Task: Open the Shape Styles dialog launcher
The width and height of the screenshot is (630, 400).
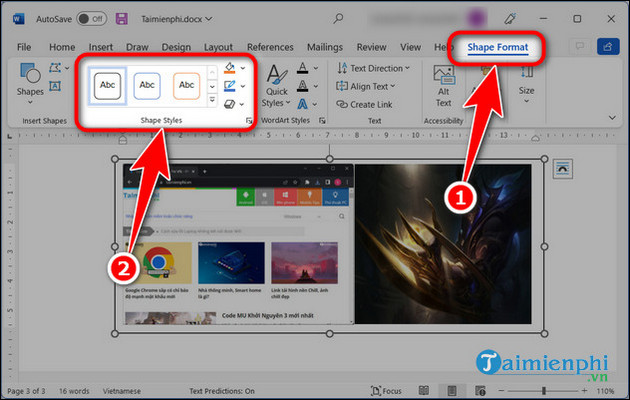Action: pyautogui.click(x=249, y=120)
